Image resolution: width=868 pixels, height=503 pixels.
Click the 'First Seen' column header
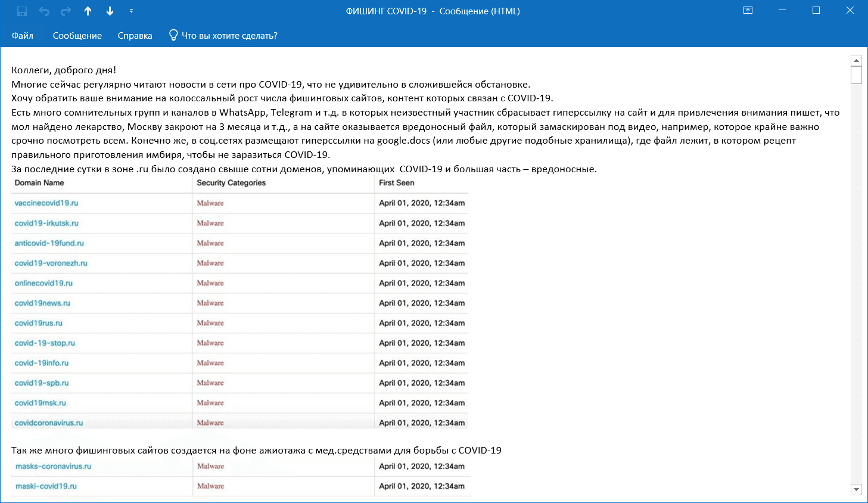[x=397, y=183]
